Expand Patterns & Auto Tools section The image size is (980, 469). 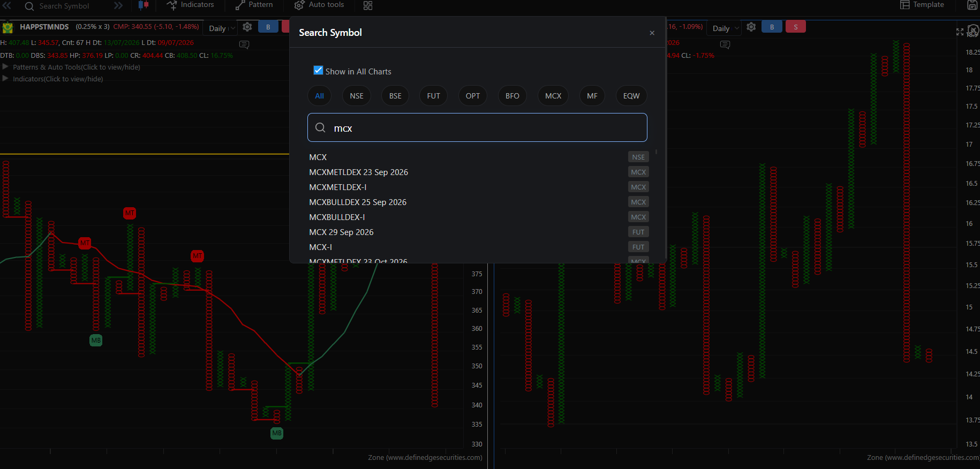[71, 67]
